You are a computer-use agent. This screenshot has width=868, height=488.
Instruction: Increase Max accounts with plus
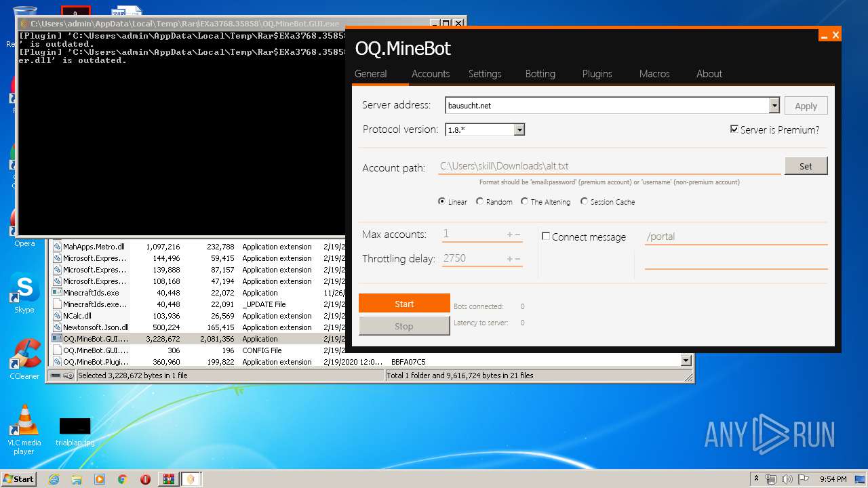[510, 235]
